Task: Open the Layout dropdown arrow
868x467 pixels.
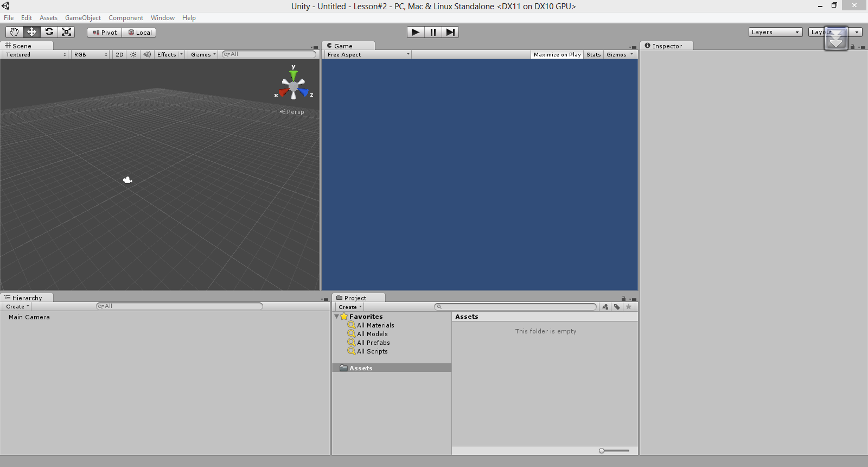Action: point(857,32)
